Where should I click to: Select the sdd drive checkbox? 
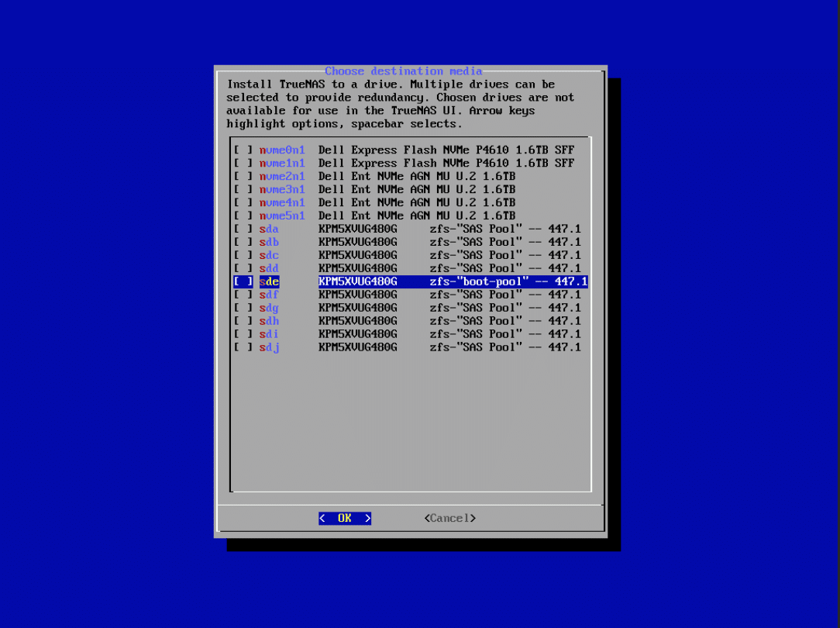pyautogui.click(x=243, y=268)
